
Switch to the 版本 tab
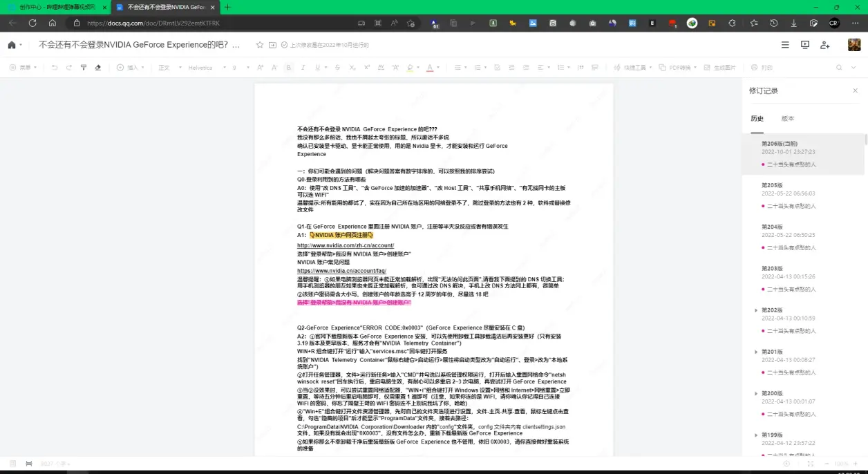point(788,119)
